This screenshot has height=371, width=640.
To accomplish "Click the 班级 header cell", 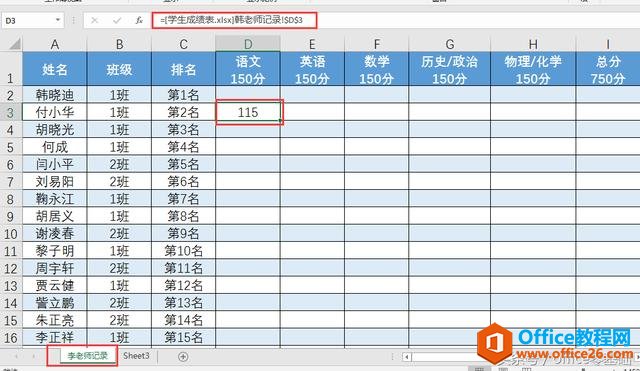I will coord(119,69).
